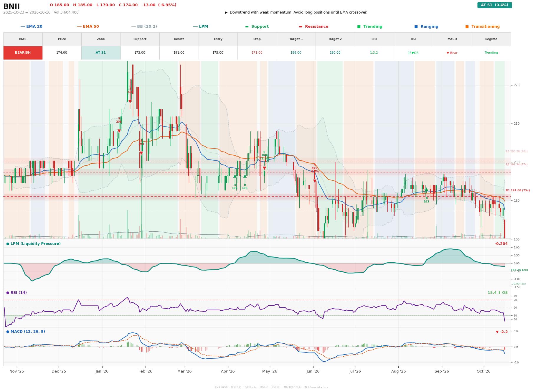Click the RSI reading 15.4 OS
Image resolution: width=533 pixels, height=392 pixels.
tap(498, 293)
